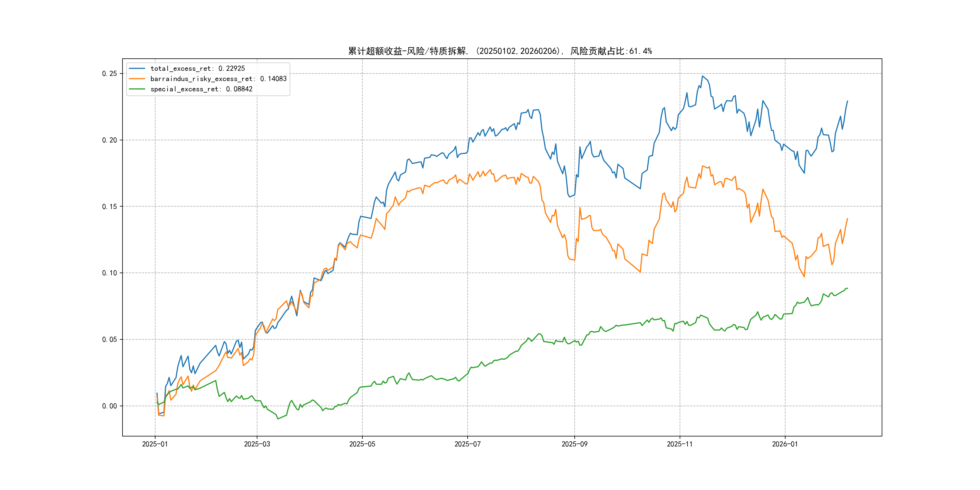Click the 2025-07 x-axis tick label

pos(468,444)
